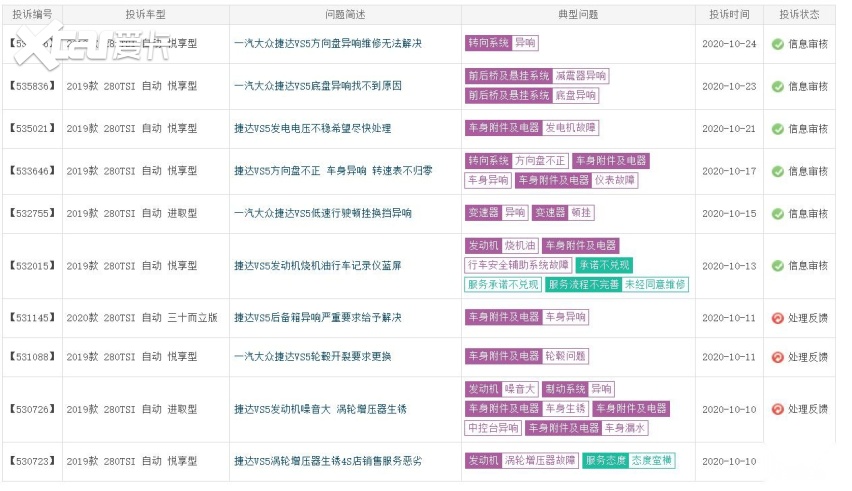Image resolution: width=852 pixels, height=491 pixels.
Task: Click green check icon for complaint 532015
Action: [x=777, y=266]
